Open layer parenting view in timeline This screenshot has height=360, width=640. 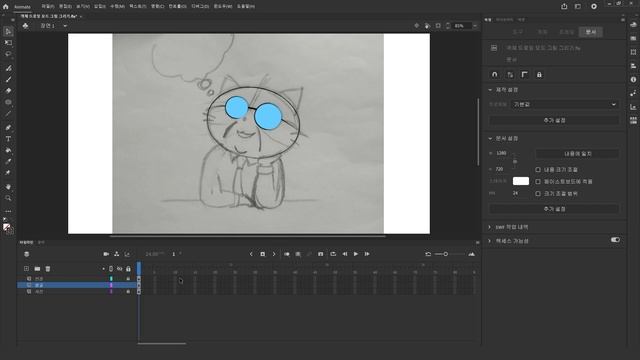click(x=117, y=254)
